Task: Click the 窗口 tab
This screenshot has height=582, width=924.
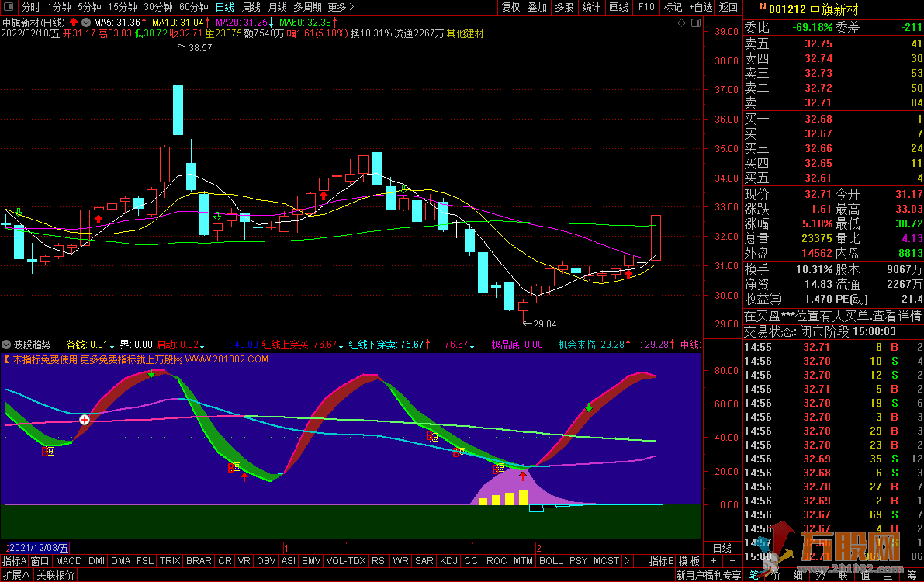Action: [x=40, y=561]
